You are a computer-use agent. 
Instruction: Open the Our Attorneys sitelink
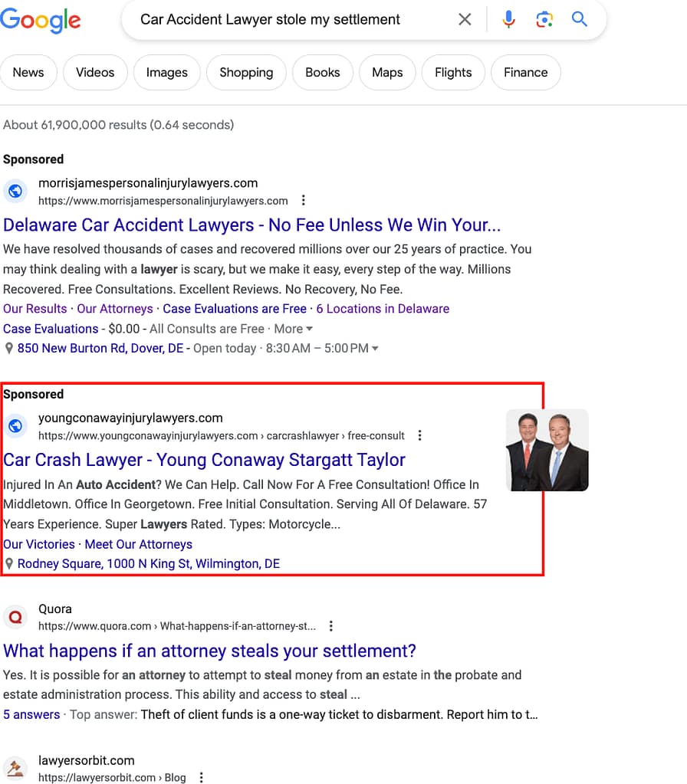click(115, 309)
